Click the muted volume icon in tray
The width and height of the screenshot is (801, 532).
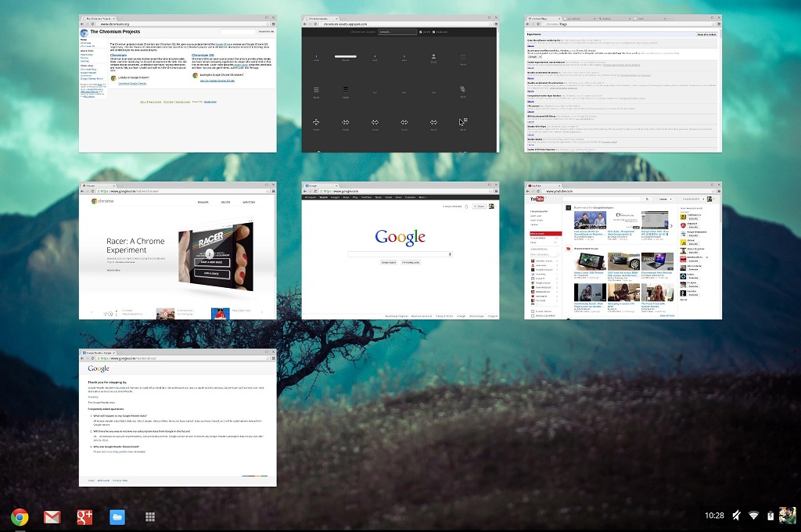tap(737, 516)
